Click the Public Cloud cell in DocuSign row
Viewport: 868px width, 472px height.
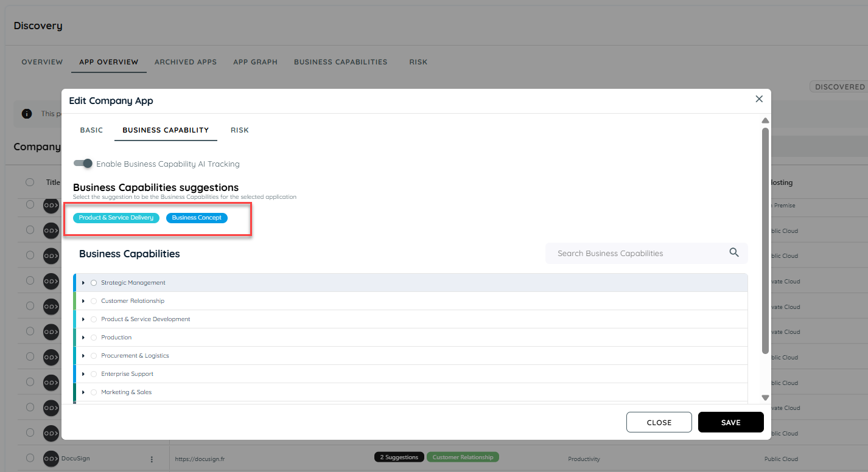pos(781,459)
